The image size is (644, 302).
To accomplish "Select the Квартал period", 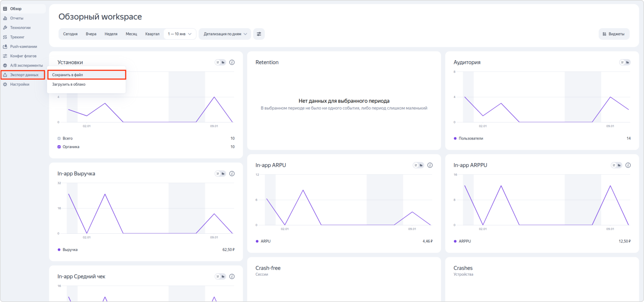I will [152, 34].
